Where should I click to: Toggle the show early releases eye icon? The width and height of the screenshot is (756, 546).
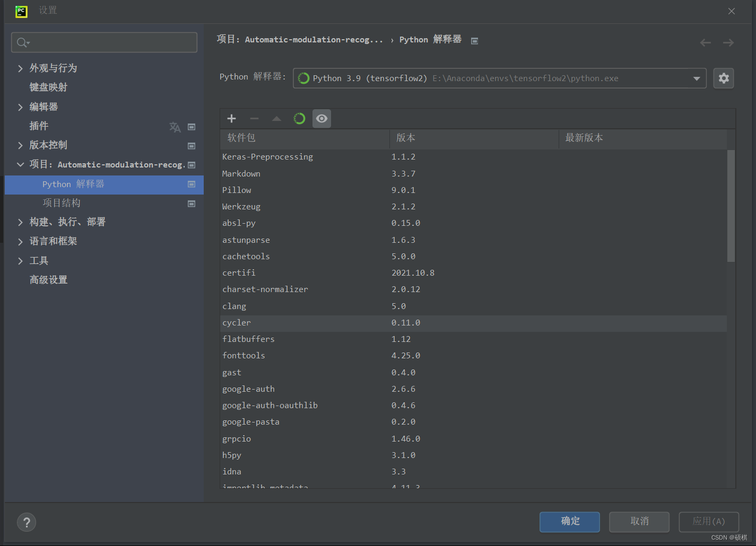[x=321, y=119]
